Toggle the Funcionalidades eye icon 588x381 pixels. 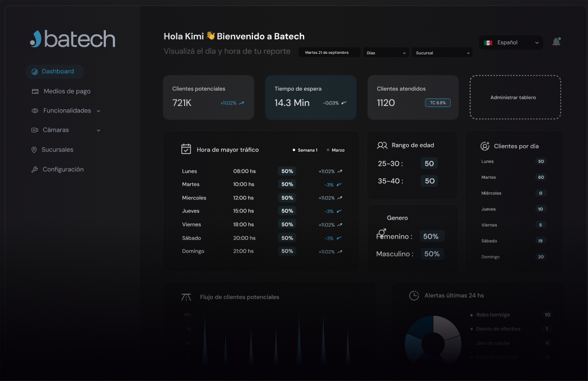[34, 110]
